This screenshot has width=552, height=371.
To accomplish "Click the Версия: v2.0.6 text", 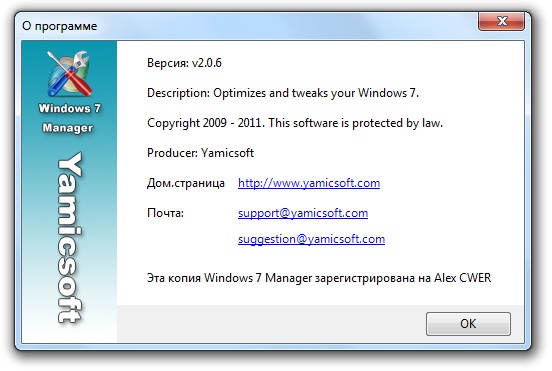I will click(184, 63).
